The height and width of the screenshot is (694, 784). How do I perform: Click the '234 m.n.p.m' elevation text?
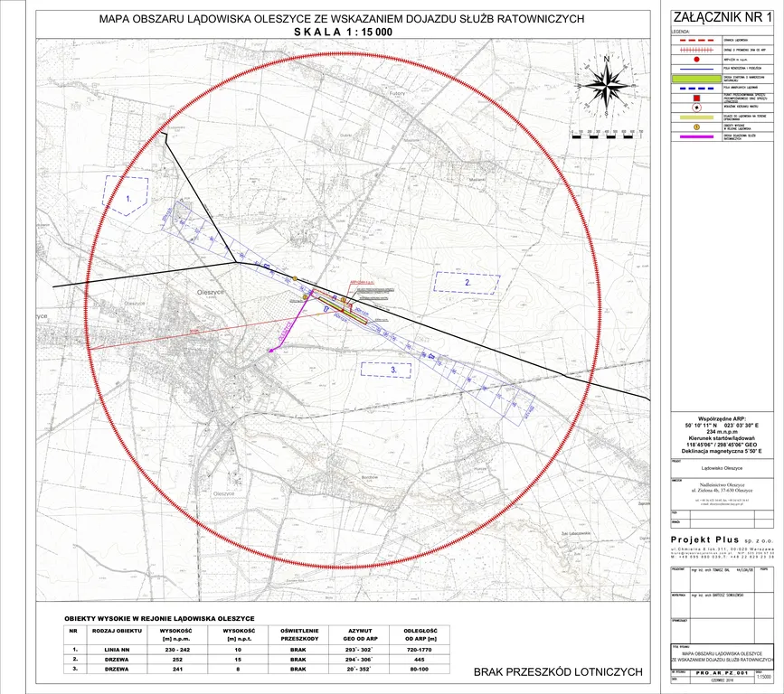722,431
